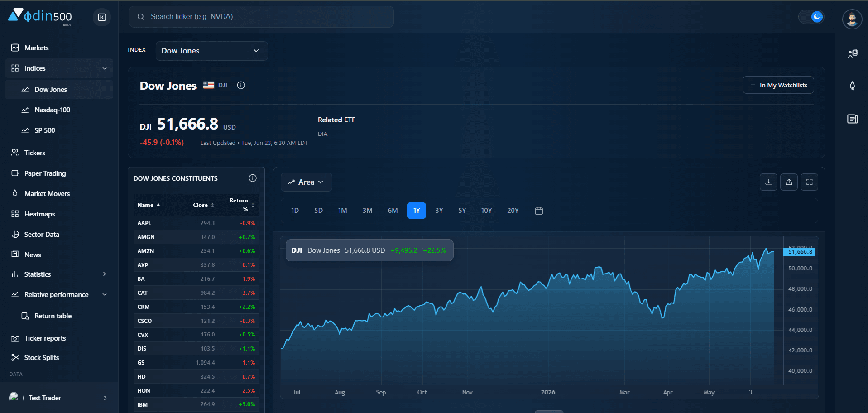Open the community icon in the right rail
Viewport: 868px width, 413px height.
[852, 53]
